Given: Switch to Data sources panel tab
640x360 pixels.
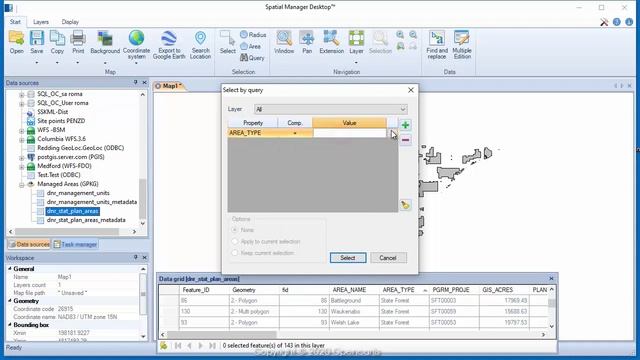Looking at the screenshot, I should click(29, 244).
